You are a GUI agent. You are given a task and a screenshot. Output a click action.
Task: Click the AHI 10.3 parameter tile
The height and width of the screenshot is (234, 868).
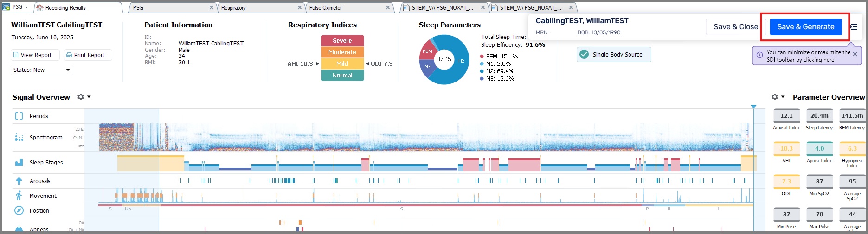coord(786,149)
